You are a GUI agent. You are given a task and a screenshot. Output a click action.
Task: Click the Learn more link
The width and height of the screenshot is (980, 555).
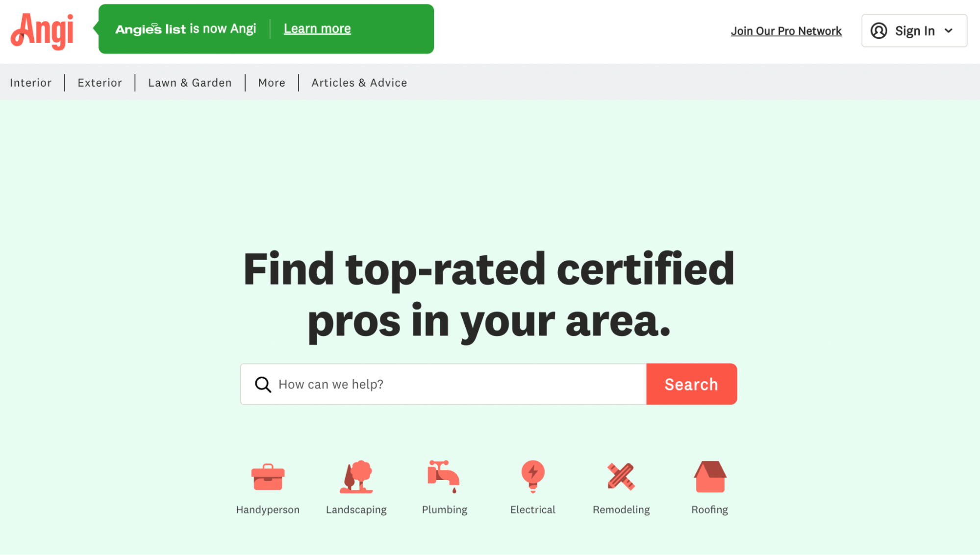pyautogui.click(x=317, y=28)
